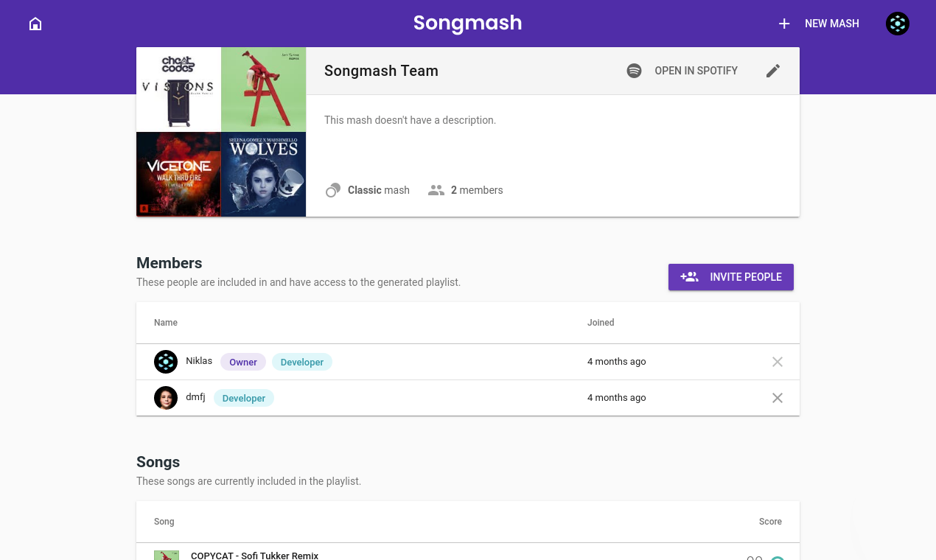
Task: Click the Classic mash ring icon
Action: point(332,190)
